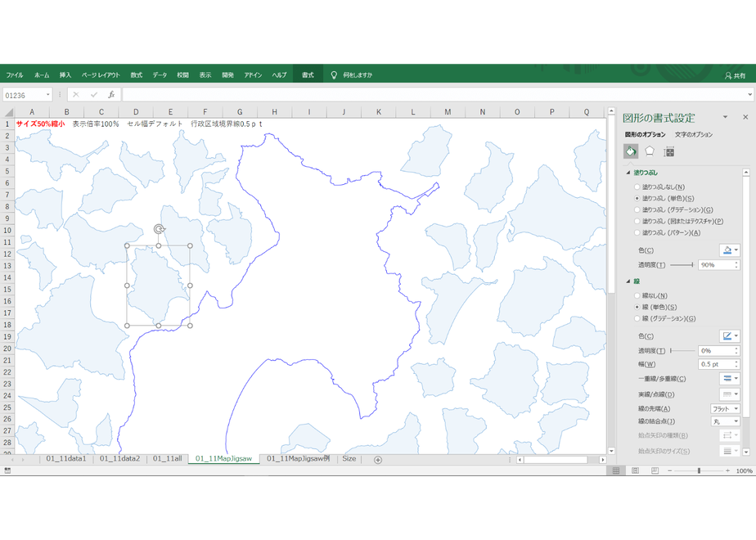Switch to sheet tab 01_11data2

point(119,459)
